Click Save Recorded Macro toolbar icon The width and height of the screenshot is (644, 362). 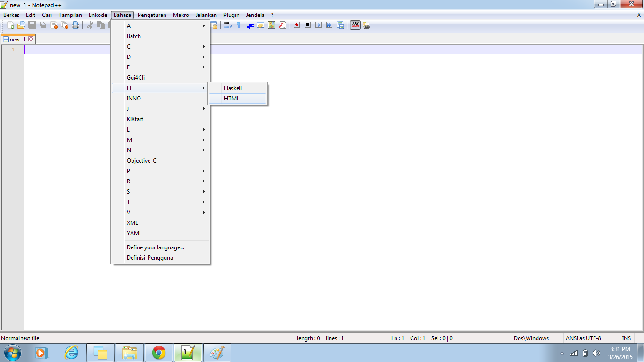tap(340, 25)
